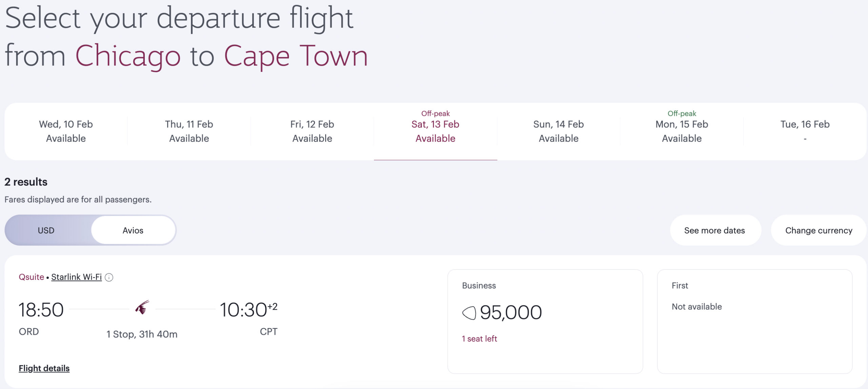The width and height of the screenshot is (868, 389).
Task: Switch the fare display to Avios
Action: pos(133,230)
